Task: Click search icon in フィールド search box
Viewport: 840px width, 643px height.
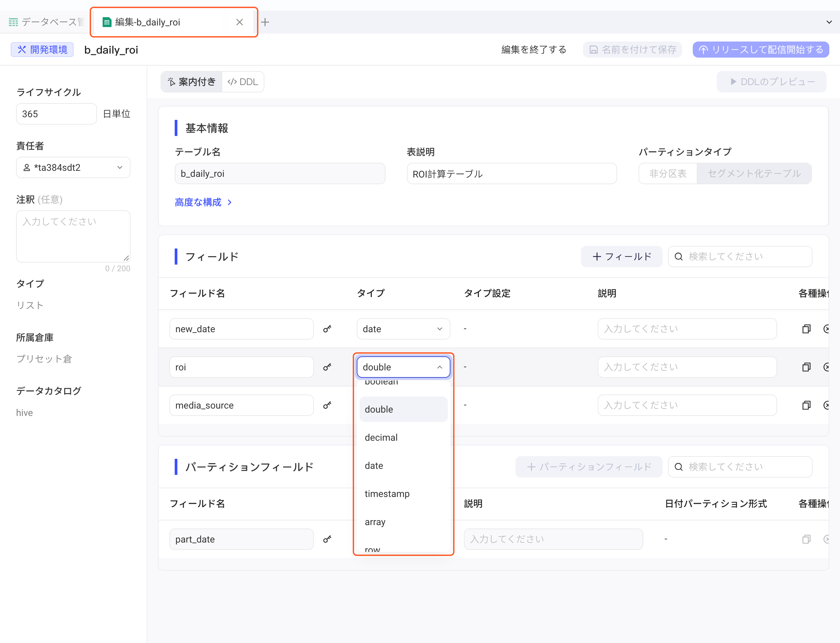Action: (679, 257)
